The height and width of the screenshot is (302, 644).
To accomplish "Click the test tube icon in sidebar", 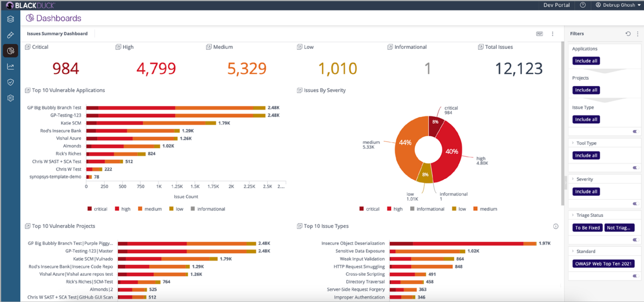I will pyautogui.click(x=11, y=35).
